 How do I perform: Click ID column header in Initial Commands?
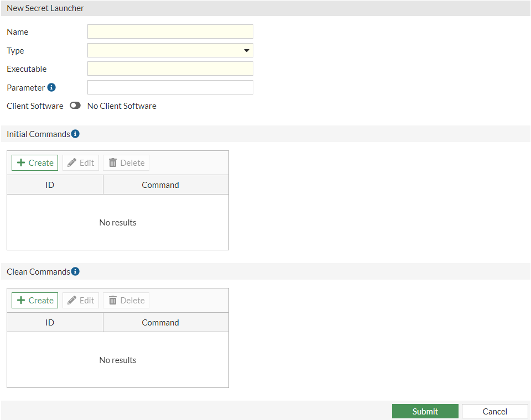[x=55, y=185]
